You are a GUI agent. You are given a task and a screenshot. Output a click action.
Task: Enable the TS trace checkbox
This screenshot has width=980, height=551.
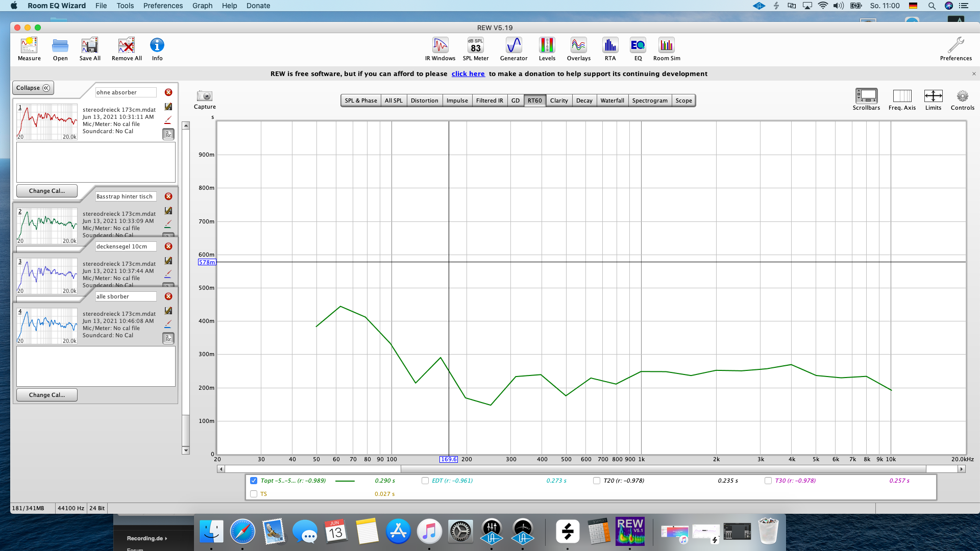(254, 494)
